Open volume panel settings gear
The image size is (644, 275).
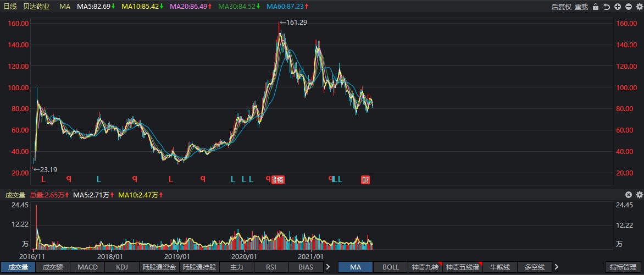coord(639,195)
